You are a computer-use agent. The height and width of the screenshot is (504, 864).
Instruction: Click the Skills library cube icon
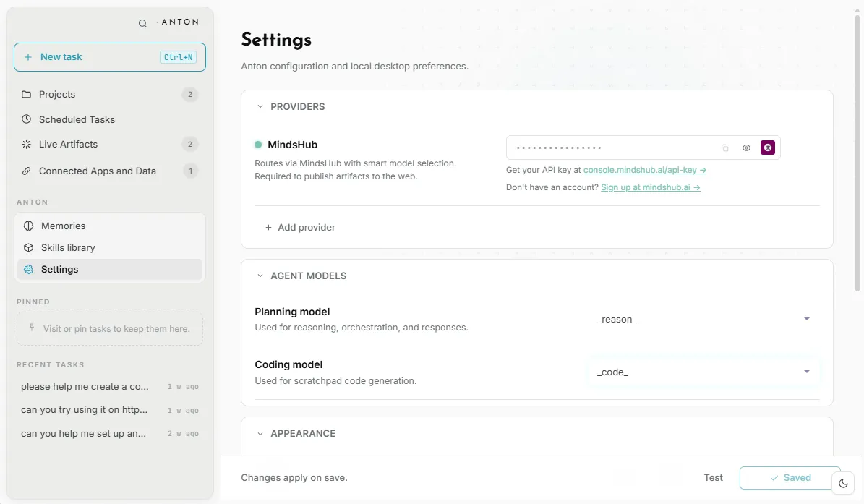tap(29, 248)
